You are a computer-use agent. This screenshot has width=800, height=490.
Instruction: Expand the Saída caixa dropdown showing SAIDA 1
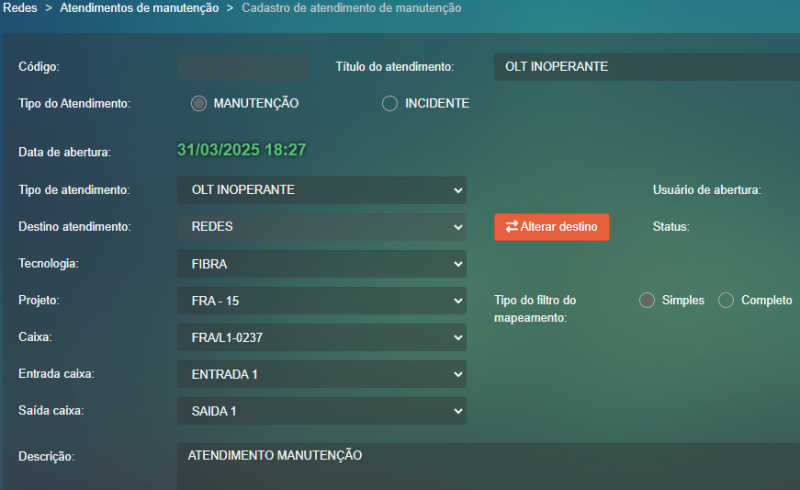[322, 411]
